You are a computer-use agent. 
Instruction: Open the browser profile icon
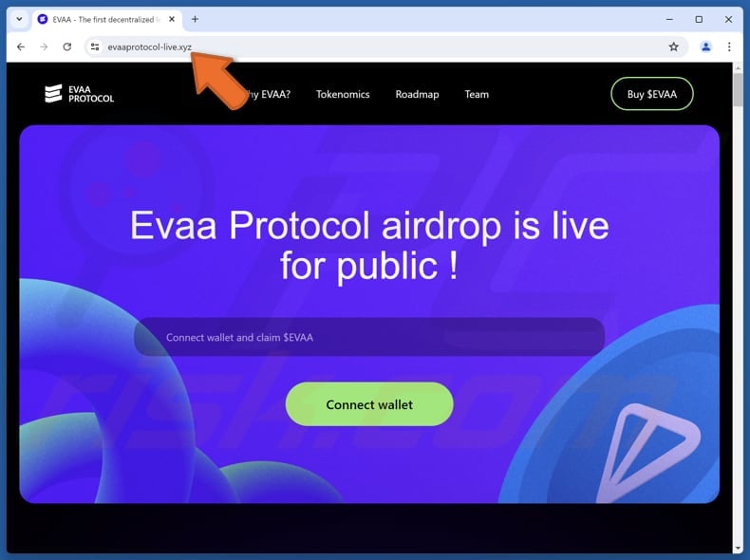[705, 47]
